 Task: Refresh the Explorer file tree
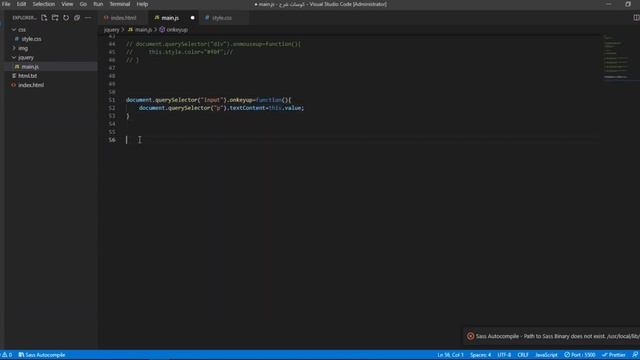(x=66, y=18)
